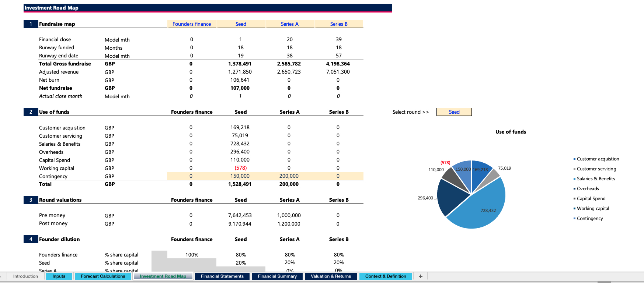Select Seed adjusted revenue 1,271,850
Image resolution: width=644 pixels, height=283 pixels.
(240, 72)
